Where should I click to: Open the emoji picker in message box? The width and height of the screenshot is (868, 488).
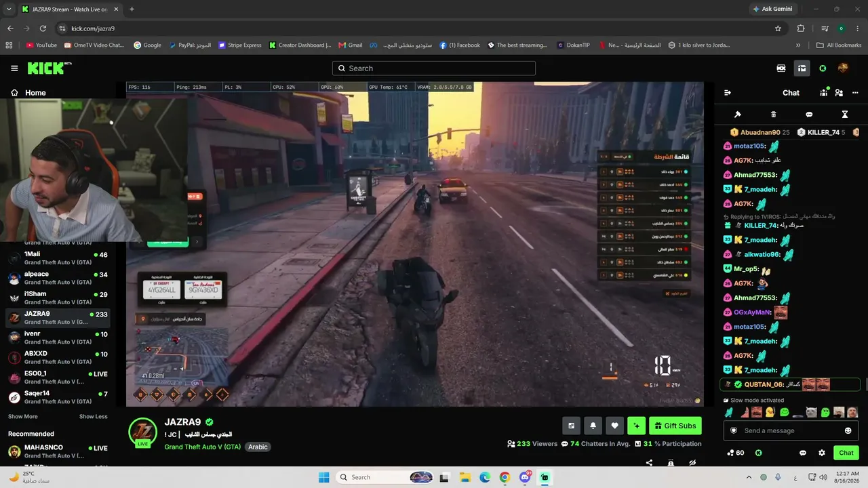[x=848, y=430]
